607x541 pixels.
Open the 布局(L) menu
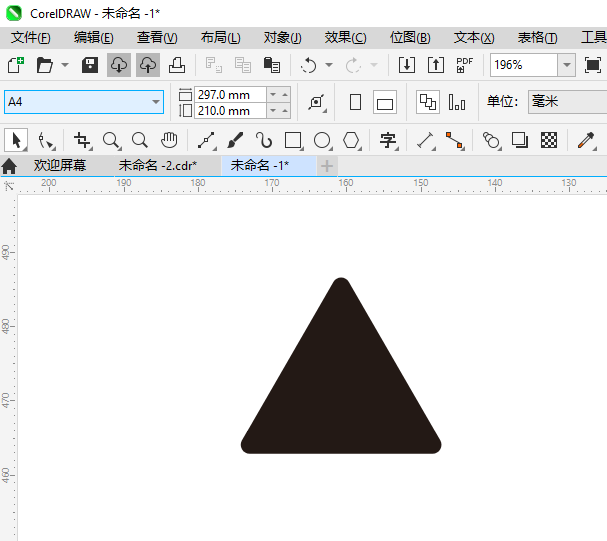click(220, 38)
